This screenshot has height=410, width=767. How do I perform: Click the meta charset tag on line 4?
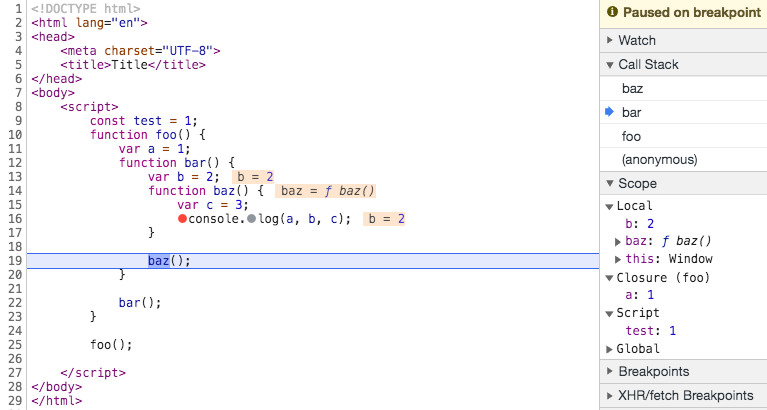(x=140, y=50)
